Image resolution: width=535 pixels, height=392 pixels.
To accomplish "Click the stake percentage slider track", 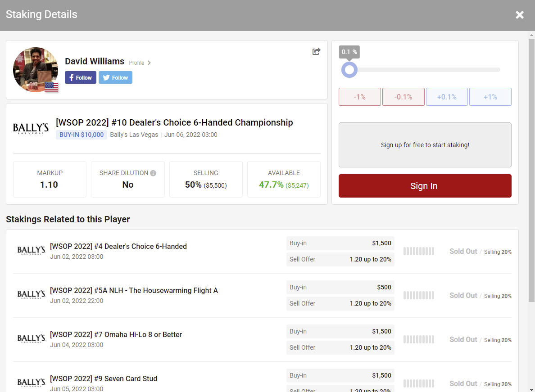I will (425, 70).
